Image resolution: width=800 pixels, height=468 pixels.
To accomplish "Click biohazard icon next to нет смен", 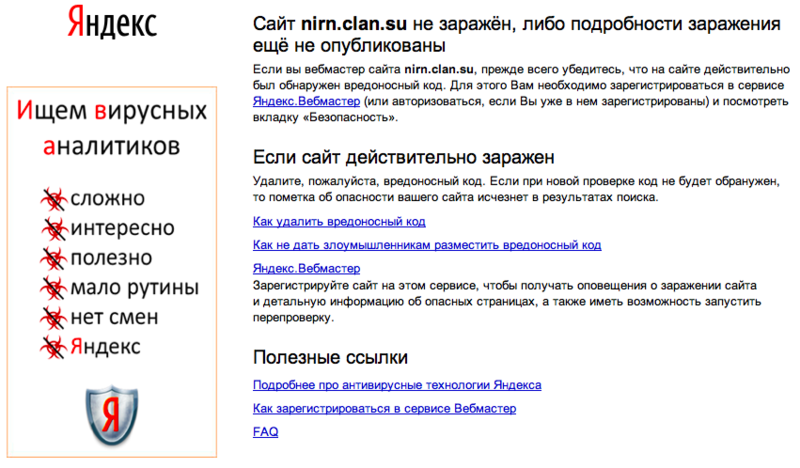I will click(x=54, y=318).
